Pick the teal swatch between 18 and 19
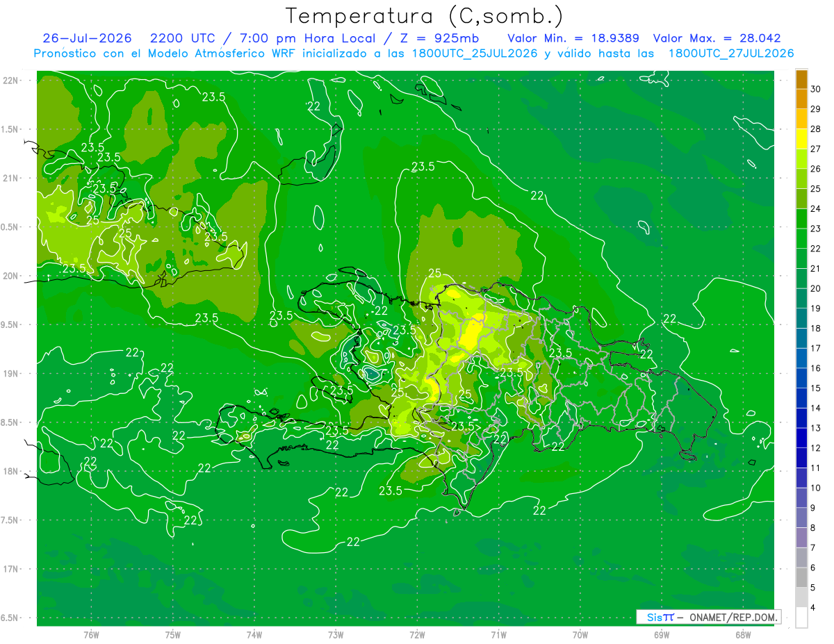The width and height of the screenshot is (834, 644). [801, 318]
